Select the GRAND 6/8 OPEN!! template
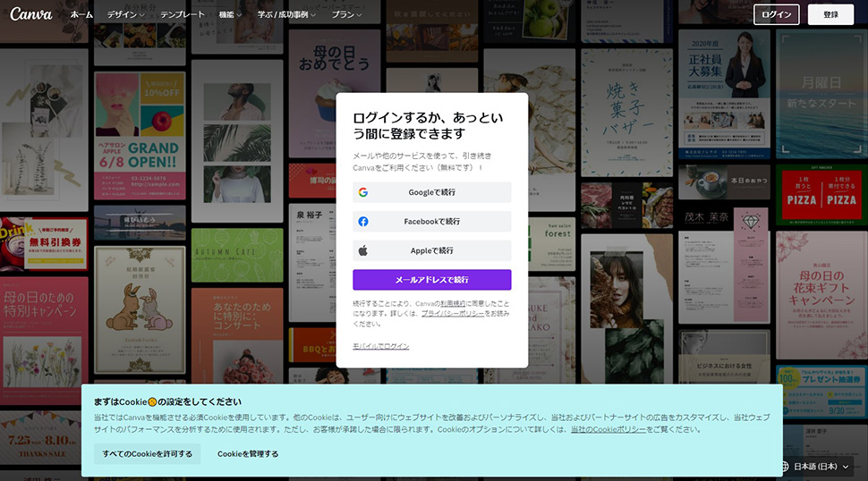The height and width of the screenshot is (481, 868). click(x=140, y=136)
